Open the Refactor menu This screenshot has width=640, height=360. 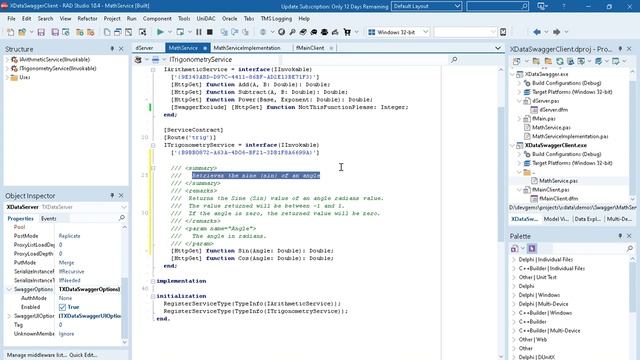pos(87,19)
